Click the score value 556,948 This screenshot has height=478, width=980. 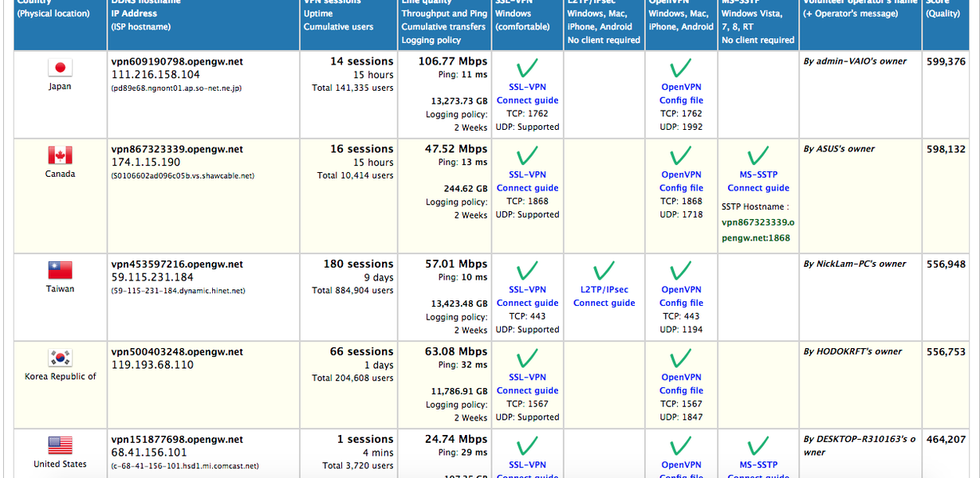tap(947, 264)
